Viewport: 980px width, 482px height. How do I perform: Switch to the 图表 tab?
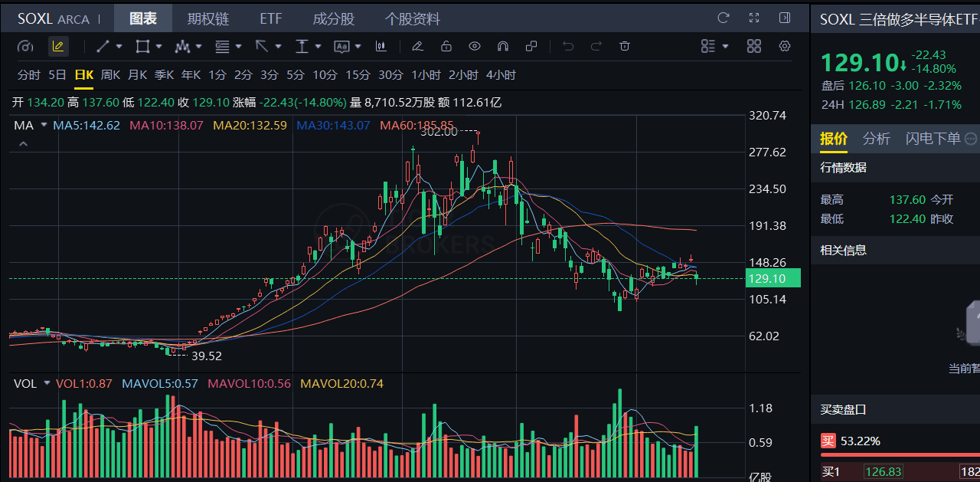[x=143, y=18]
